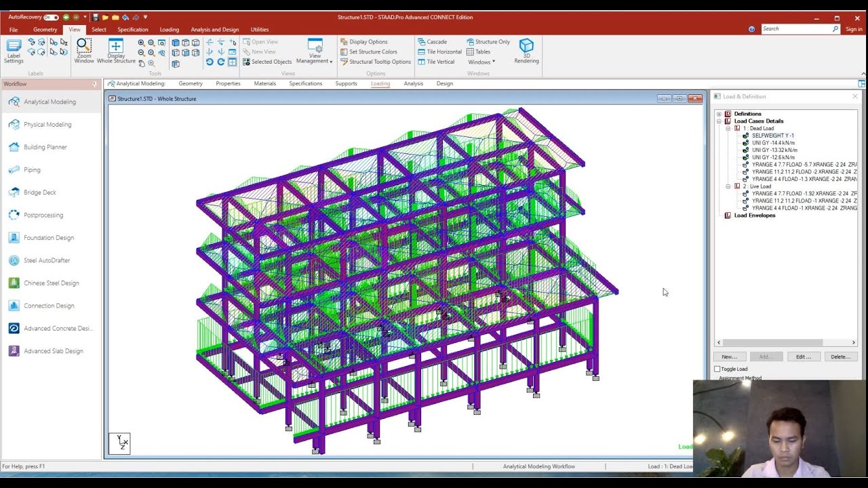Open the Piping workflow
The height and width of the screenshot is (488, 868).
51,170
